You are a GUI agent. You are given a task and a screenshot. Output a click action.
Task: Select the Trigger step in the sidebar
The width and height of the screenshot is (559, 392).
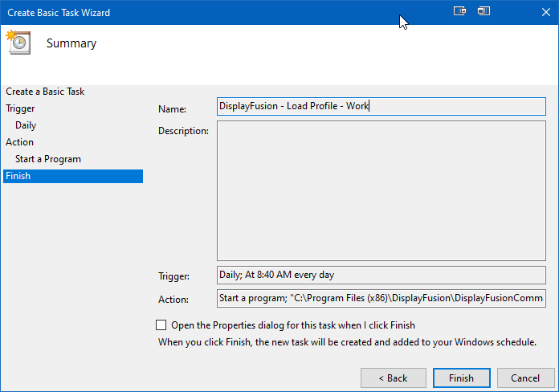pos(20,108)
